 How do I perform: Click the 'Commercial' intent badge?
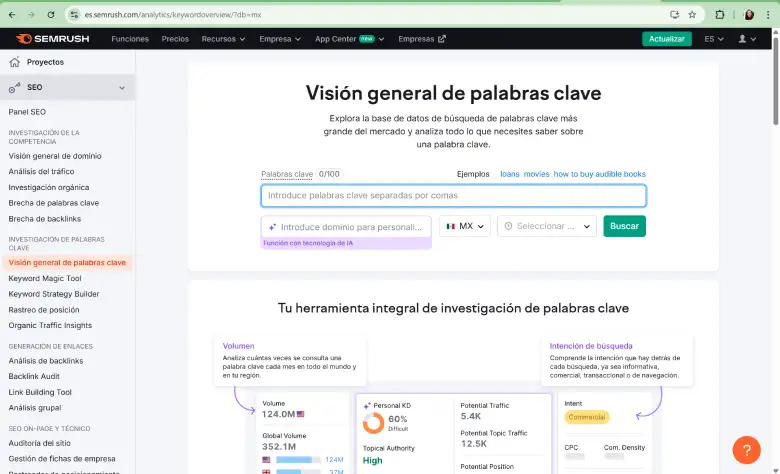(x=587, y=417)
